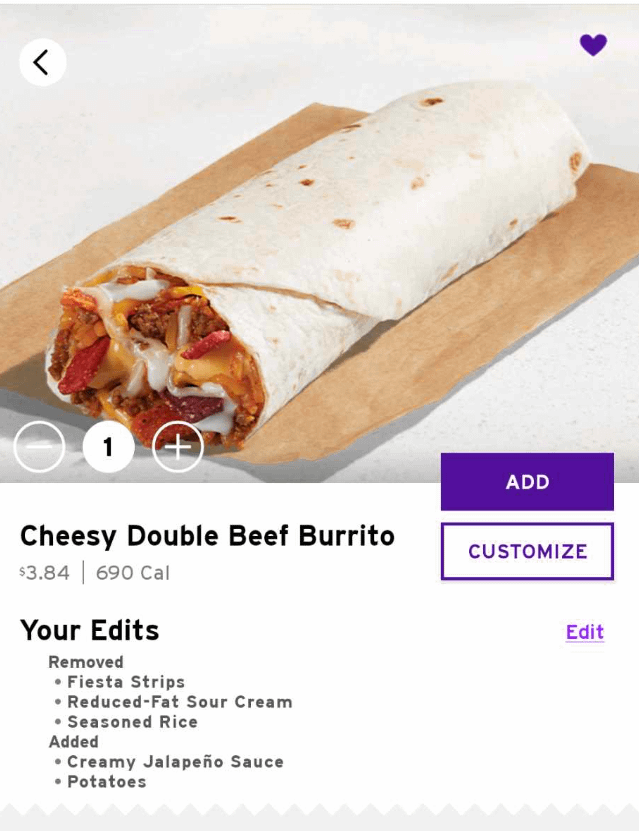Click the purple ADD button
The height and width of the screenshot is (831, 639).
(x=527, y=482)
